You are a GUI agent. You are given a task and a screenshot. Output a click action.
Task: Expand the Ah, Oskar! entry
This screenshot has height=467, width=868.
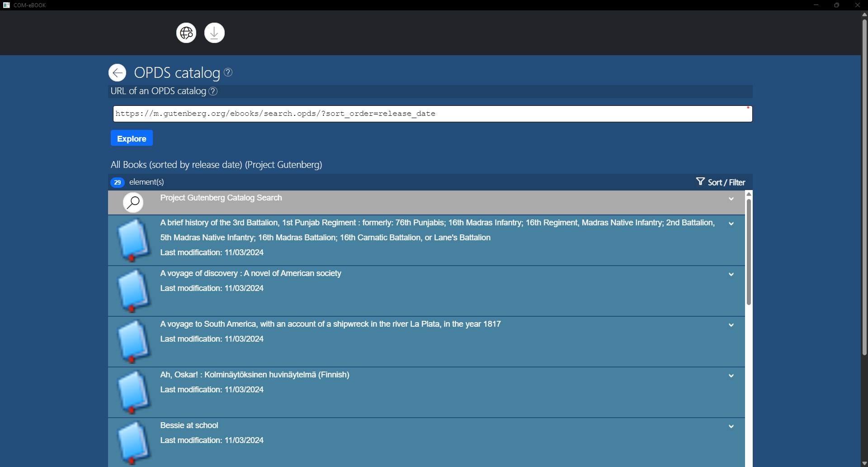pos(731,376)
